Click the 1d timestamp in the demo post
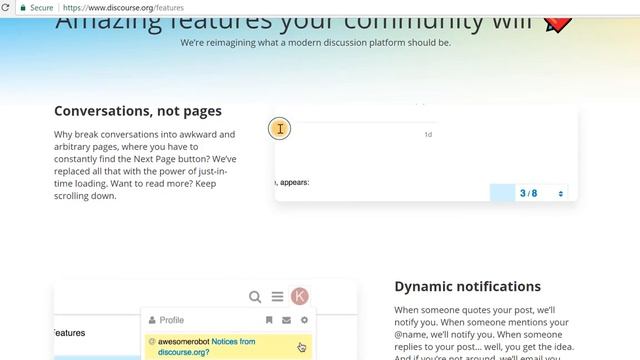Viewport: 640px width, 360px height. coord(428,134)
